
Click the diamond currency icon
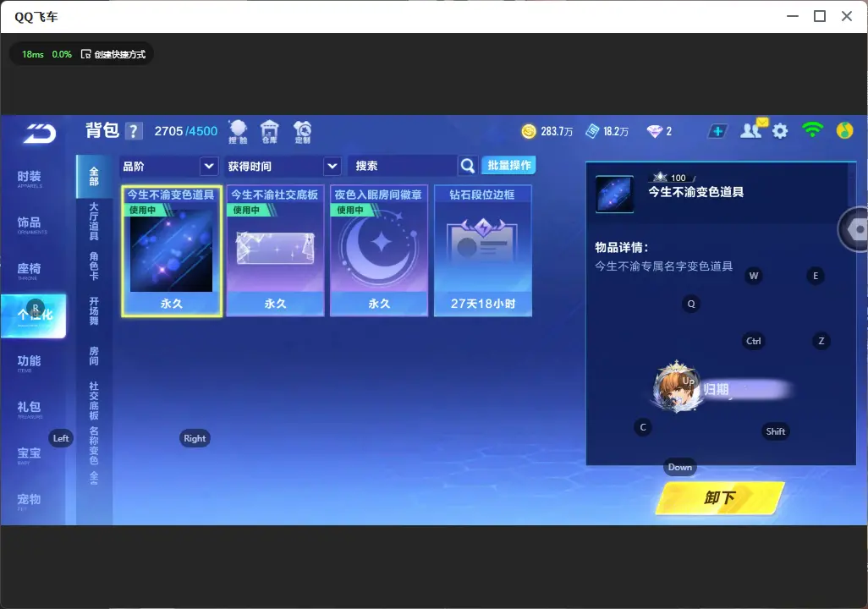[x=654, y=131]
